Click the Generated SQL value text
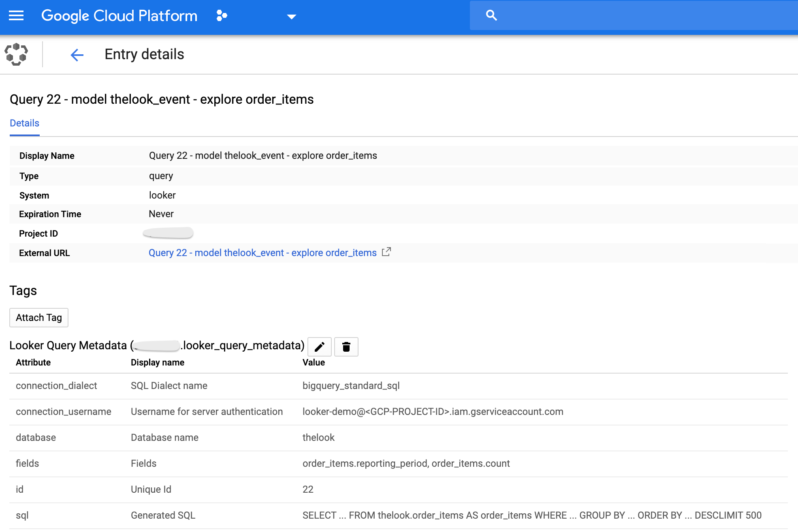This screenshot has width=798, height=532. coord(532,515)
